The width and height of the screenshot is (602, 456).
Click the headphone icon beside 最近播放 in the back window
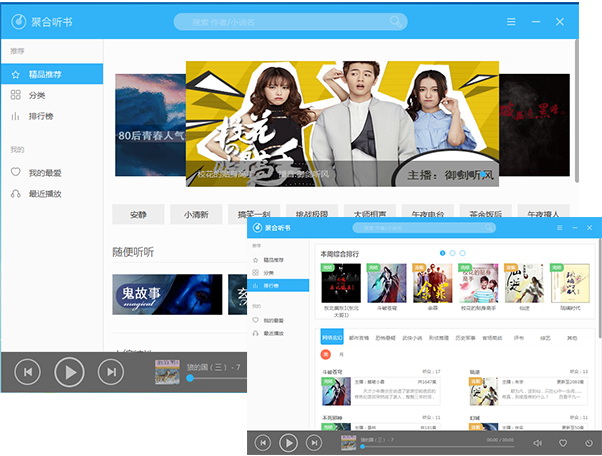[15, 193]
